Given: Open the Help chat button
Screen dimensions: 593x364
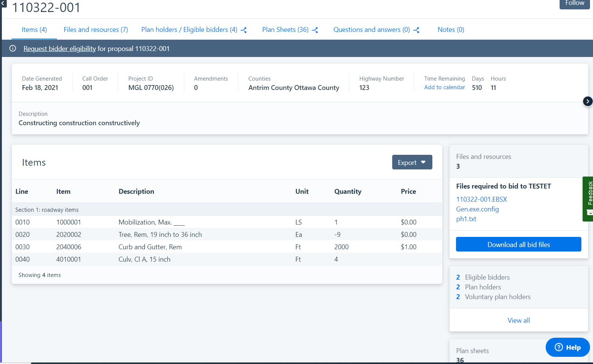Looking at the screenshot, I should 567,348.
